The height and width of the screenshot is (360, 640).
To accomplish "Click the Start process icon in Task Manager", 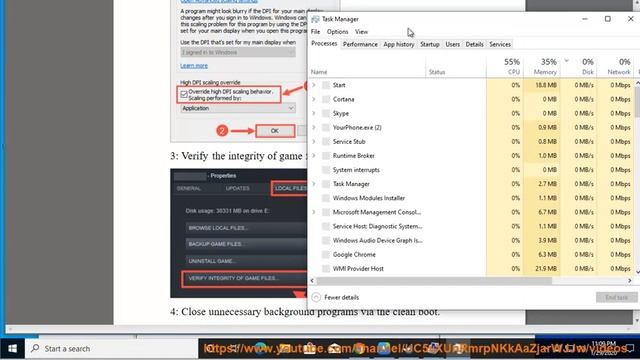I will [326, 85].
